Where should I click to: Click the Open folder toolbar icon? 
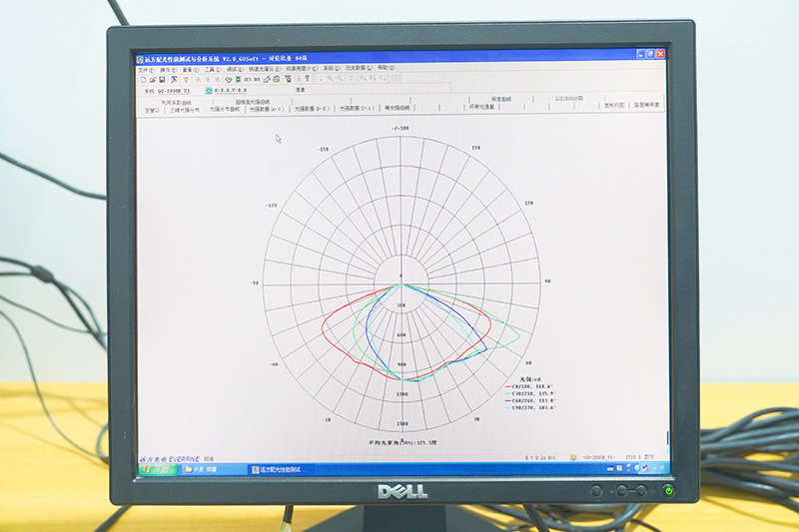[152, 79]
